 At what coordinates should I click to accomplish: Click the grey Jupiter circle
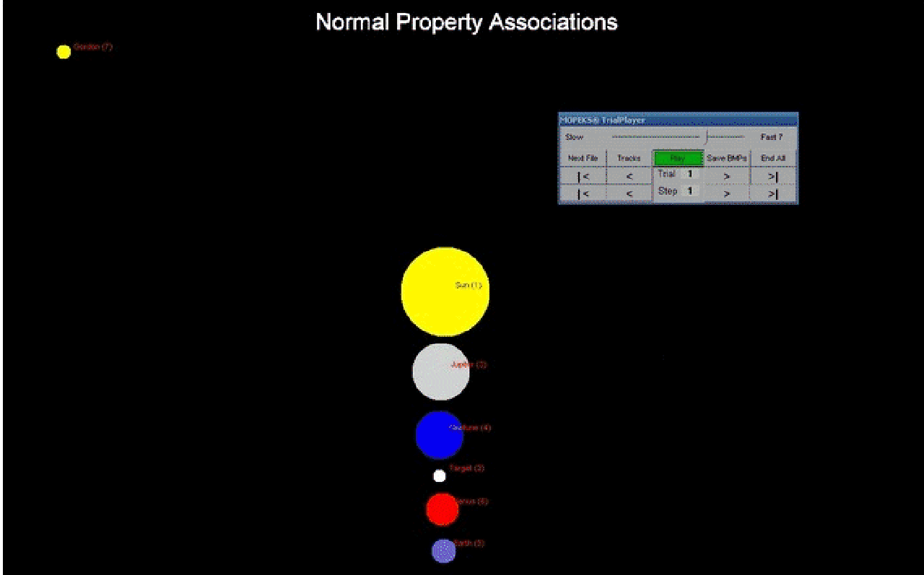pos(441,372)
